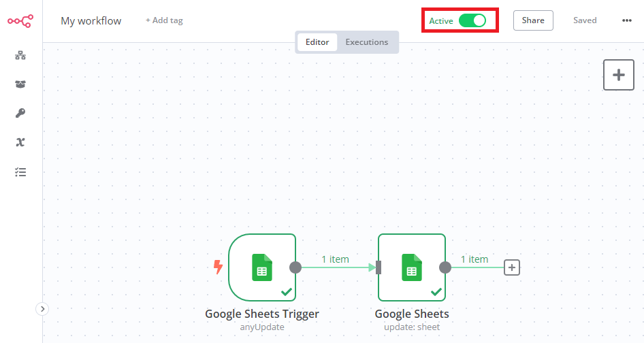Click the red lightning trigger icon
Screen dimensions: 644x343
[x=218, y=267]
